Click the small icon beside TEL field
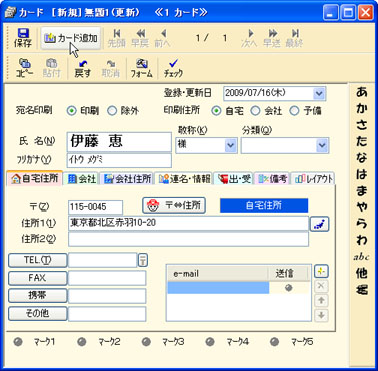This screenshot has width=378, height=371. [143, 260]
